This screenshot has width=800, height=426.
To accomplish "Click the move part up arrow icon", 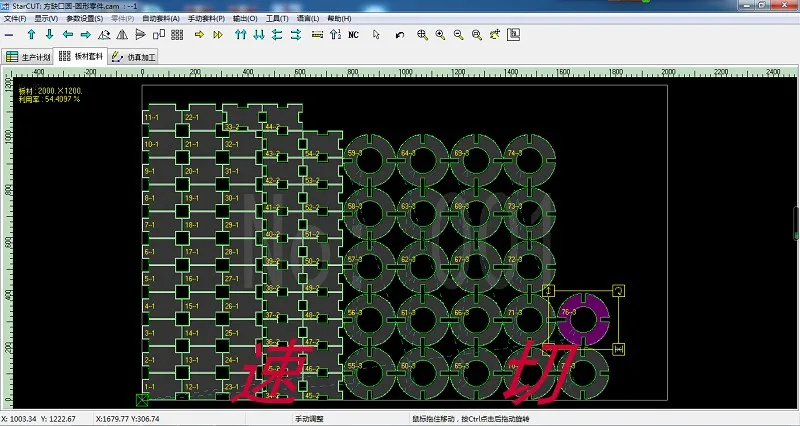I will pyautogui.click(x=32, y=34).
